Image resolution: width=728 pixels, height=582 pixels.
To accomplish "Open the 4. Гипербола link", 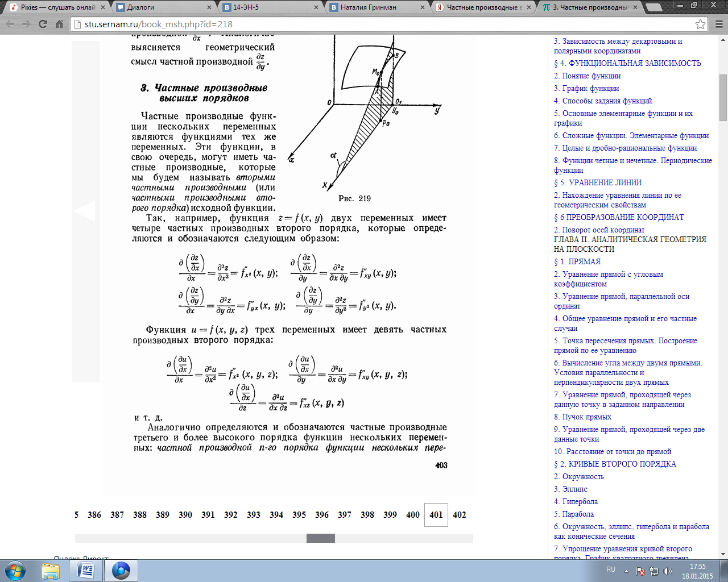I will (576, 502).
